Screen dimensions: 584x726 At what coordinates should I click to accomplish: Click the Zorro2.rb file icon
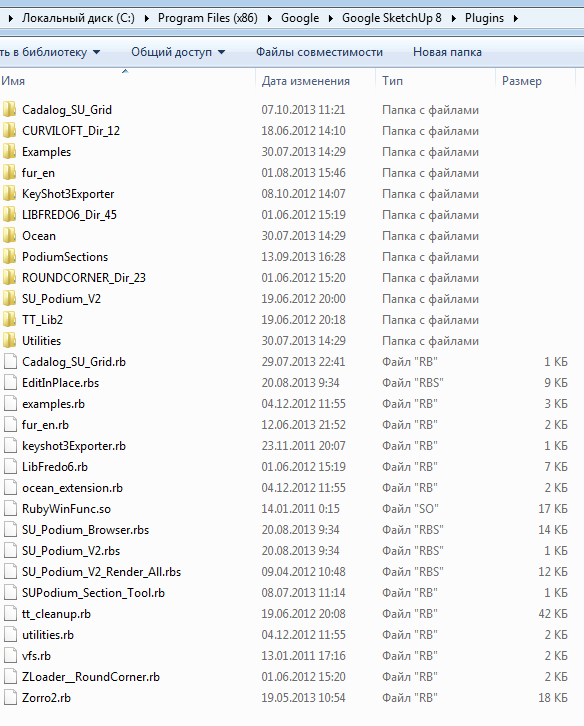coord(10,697)
